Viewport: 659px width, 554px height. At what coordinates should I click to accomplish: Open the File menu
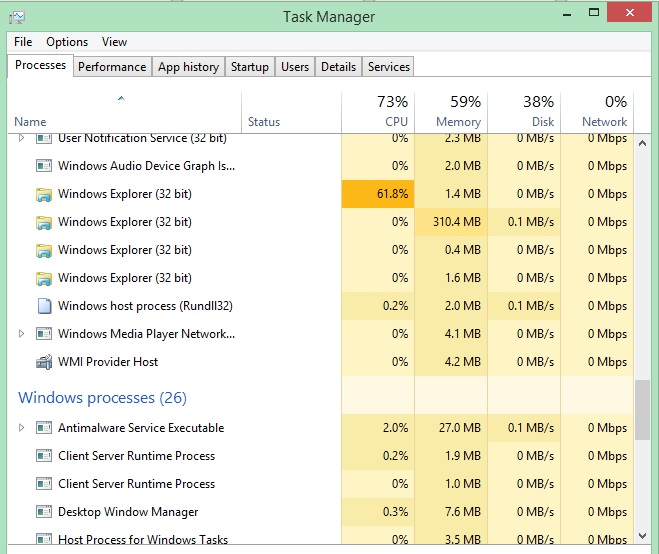point(23,42)
